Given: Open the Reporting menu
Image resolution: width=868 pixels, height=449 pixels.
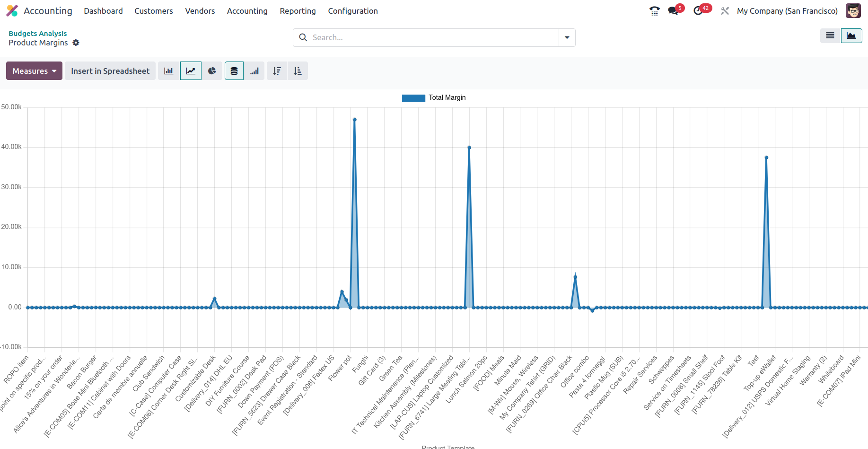Looking at the screenshot, I should (x=298, y=11).
